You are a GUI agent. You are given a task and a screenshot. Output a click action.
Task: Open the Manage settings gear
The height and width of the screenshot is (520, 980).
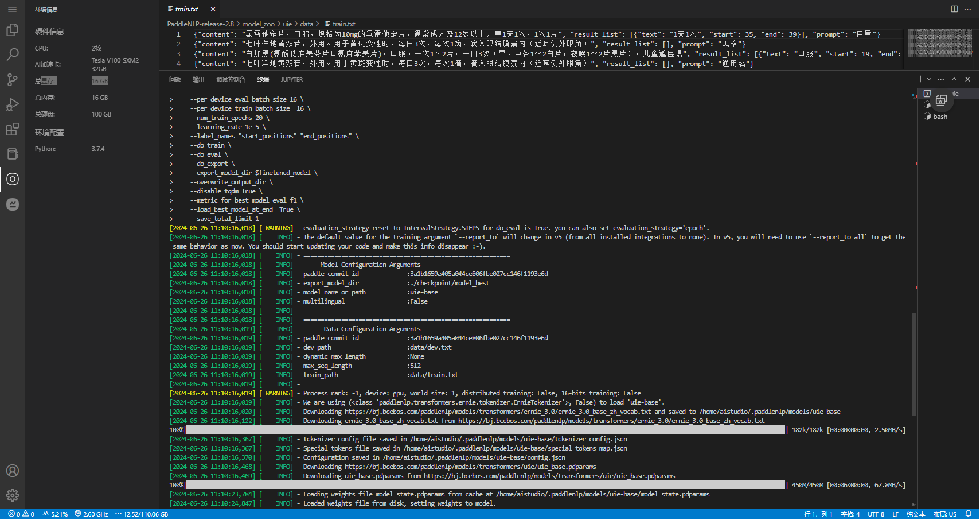[12, 495]
